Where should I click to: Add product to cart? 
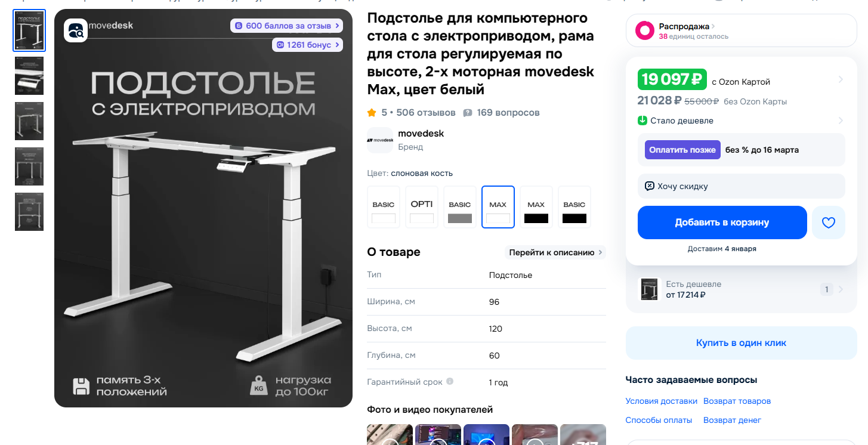(x=722, y=222)
